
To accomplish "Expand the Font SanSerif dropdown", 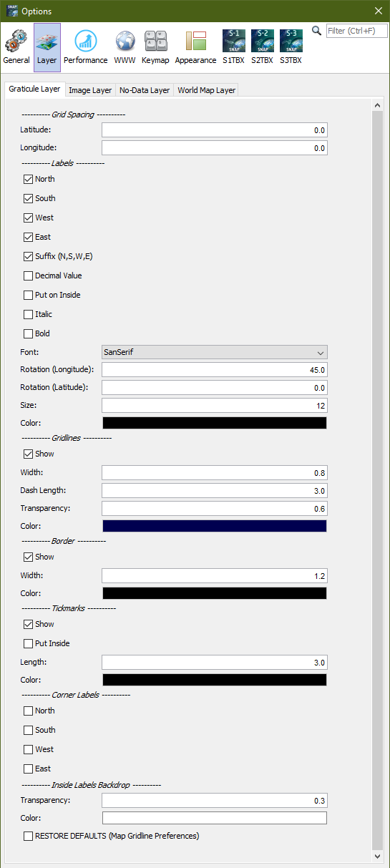I will [x=215, y=352].
